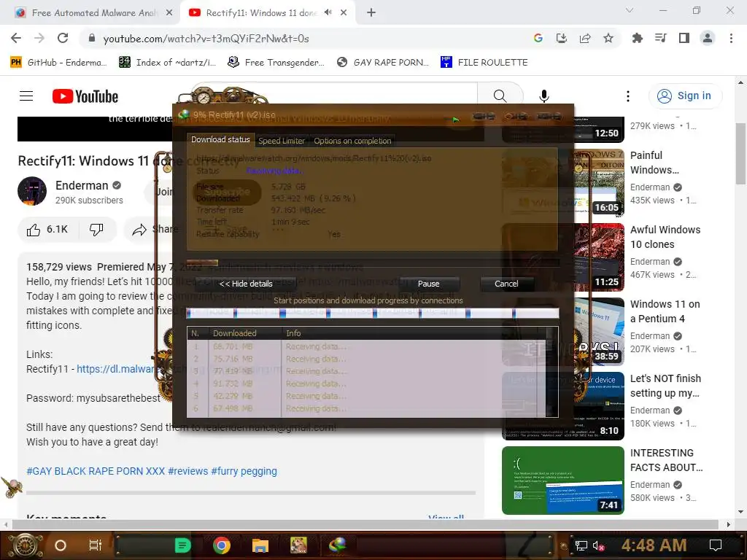Open the Extensions puzzle icon

[637, 38]
